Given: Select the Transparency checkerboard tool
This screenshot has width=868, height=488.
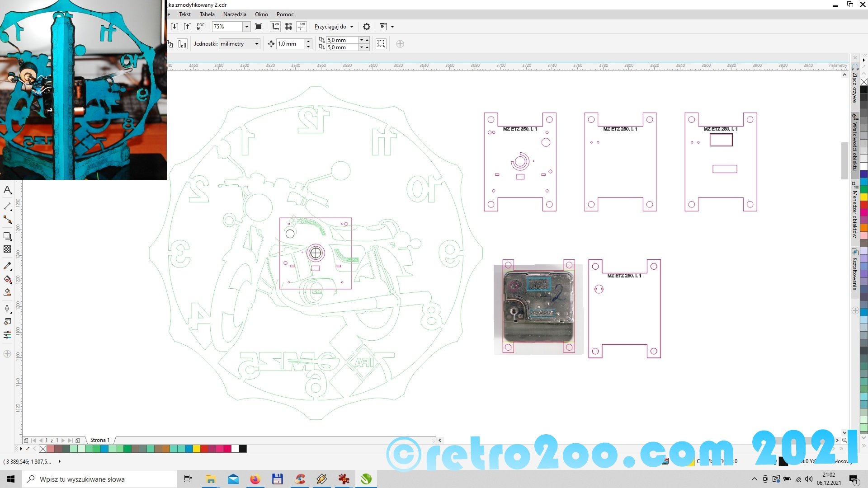Looking at the screenshot, I should coord(7,249).
